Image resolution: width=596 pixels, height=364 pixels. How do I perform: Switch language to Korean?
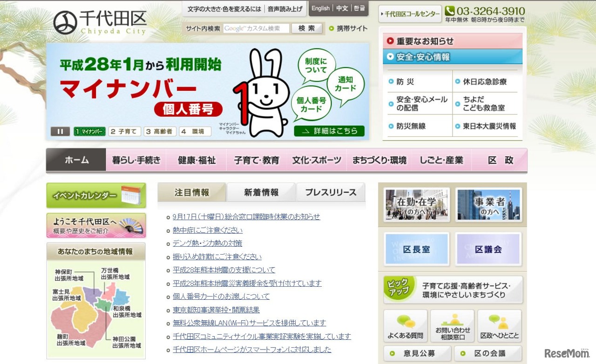(x=359, y=8)
